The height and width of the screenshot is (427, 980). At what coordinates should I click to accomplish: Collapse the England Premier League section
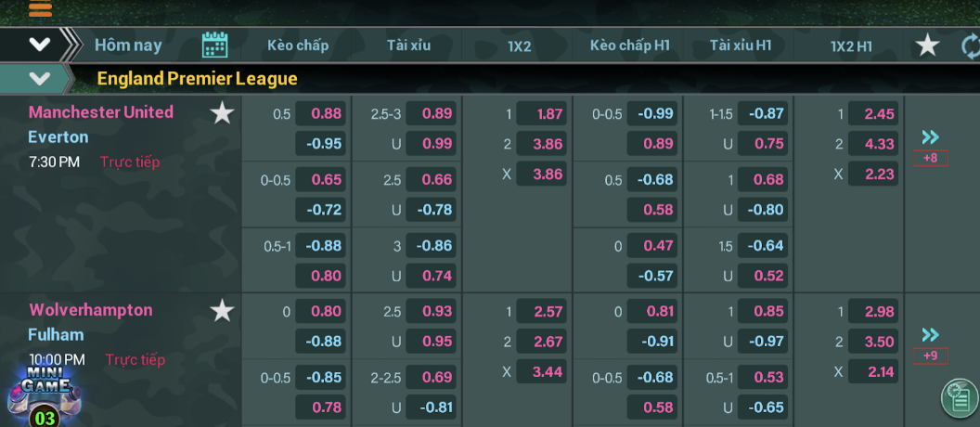click(39, 78)
